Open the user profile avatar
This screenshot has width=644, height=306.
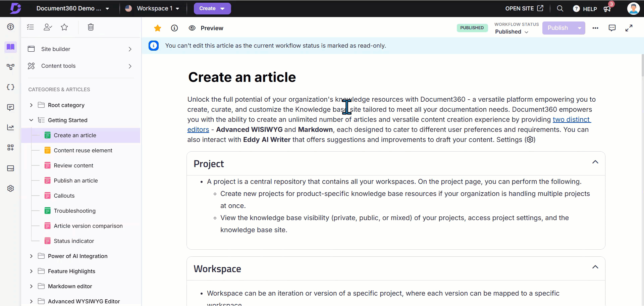tap(633, 8)
